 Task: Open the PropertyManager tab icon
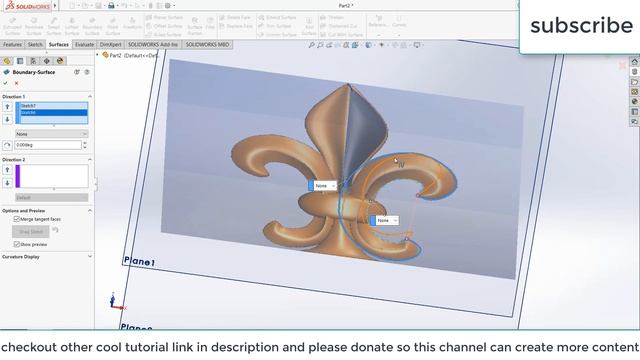tap(20, 61)
